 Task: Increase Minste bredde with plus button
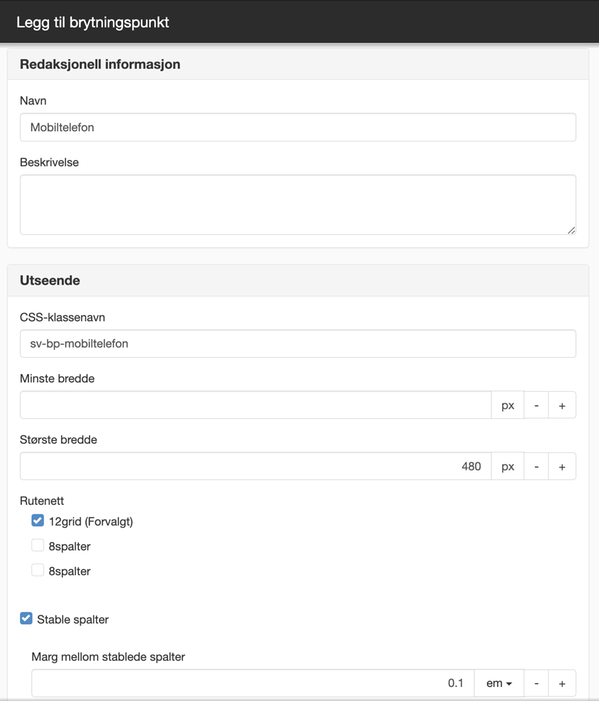pyautogui.click(x=562, y=405)
